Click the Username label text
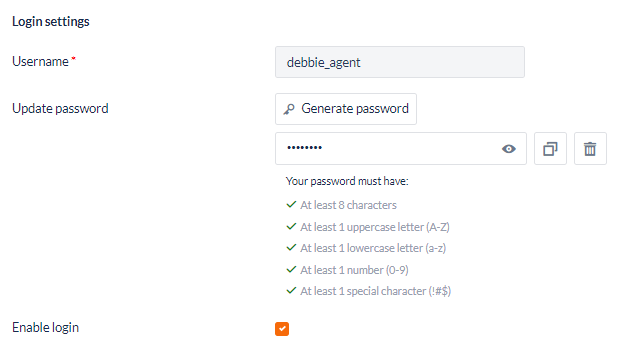Viewport: 627px width, 363px height. 40,62
